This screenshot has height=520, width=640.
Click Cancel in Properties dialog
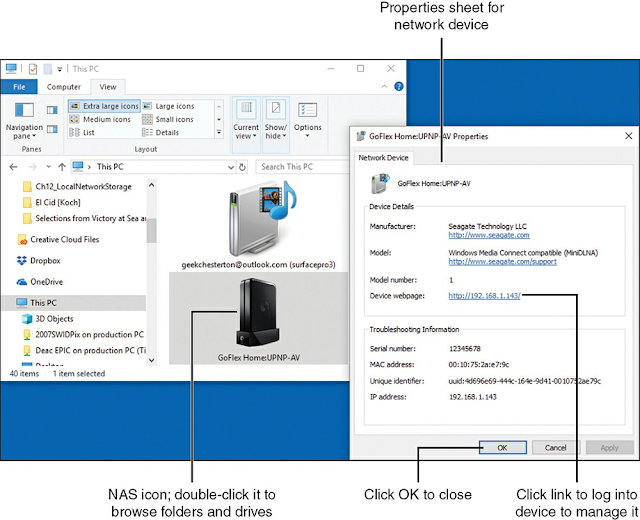(x=556, y=448)
